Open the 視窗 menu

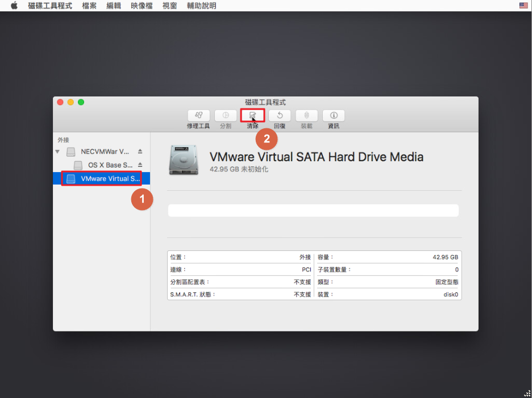[x=169, y=6]
